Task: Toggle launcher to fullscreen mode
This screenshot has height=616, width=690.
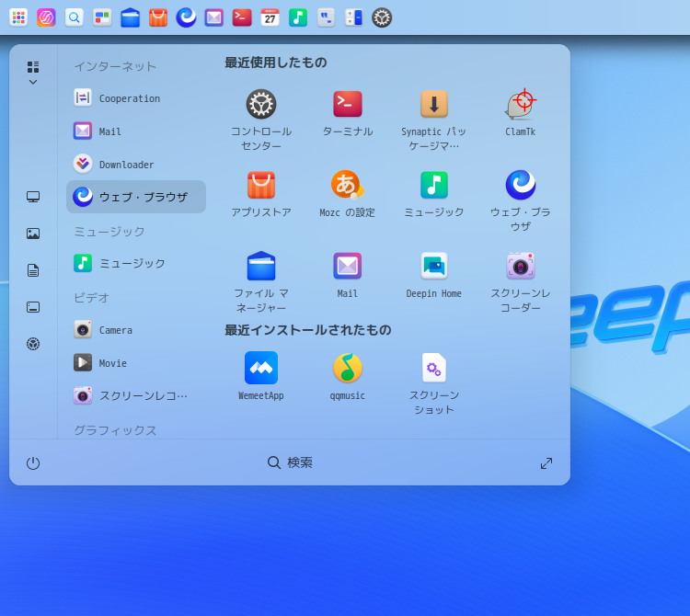Action: tap(546, 463)
